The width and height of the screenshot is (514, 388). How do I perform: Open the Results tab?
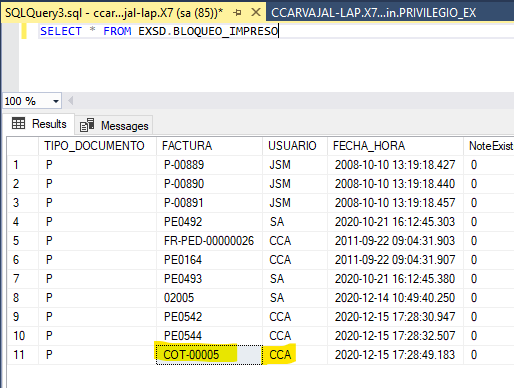click(39, 124)
